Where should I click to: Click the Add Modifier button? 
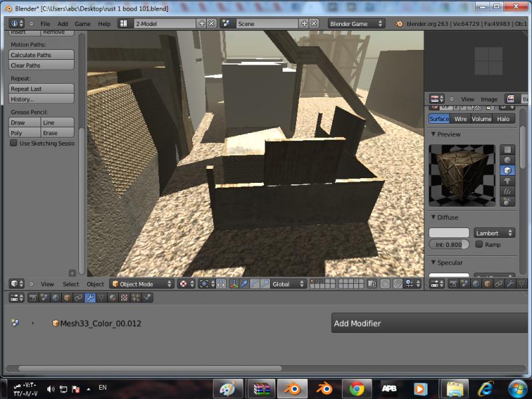coord(430,324)
